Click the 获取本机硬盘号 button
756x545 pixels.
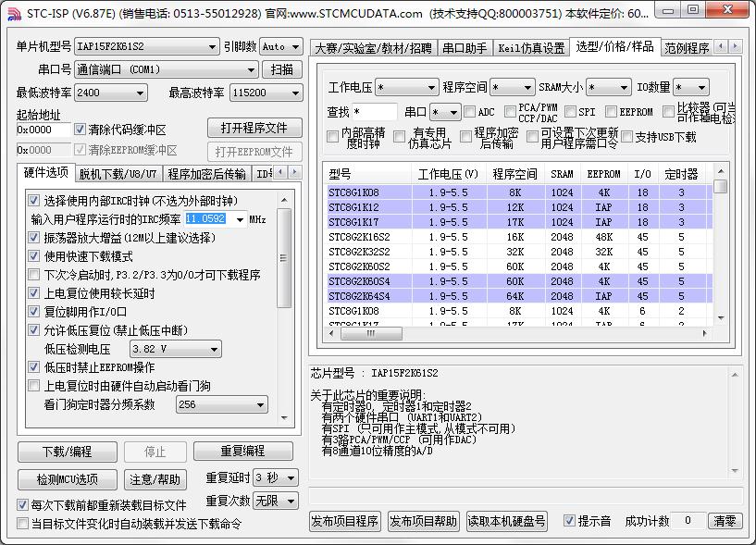pyautogui.click(x=508, y=521)
